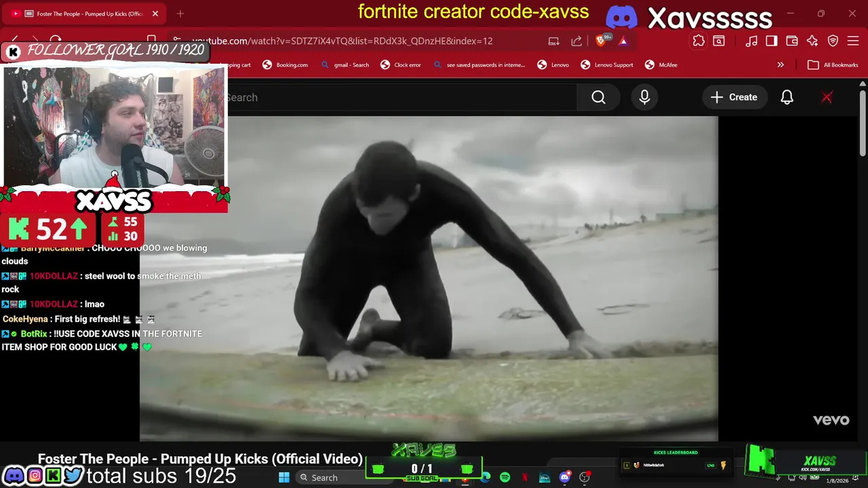Open the Clock error bookmark
868x488 pixels.
pyautogui.click(x=401, y=65)
